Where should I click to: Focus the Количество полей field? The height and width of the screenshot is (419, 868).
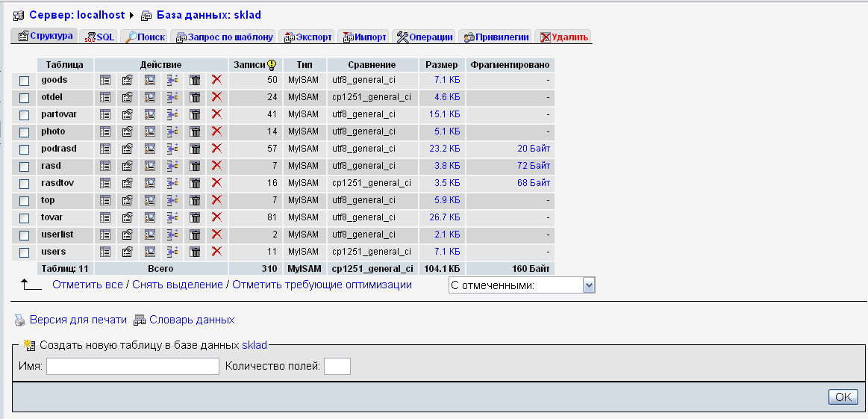337,367
